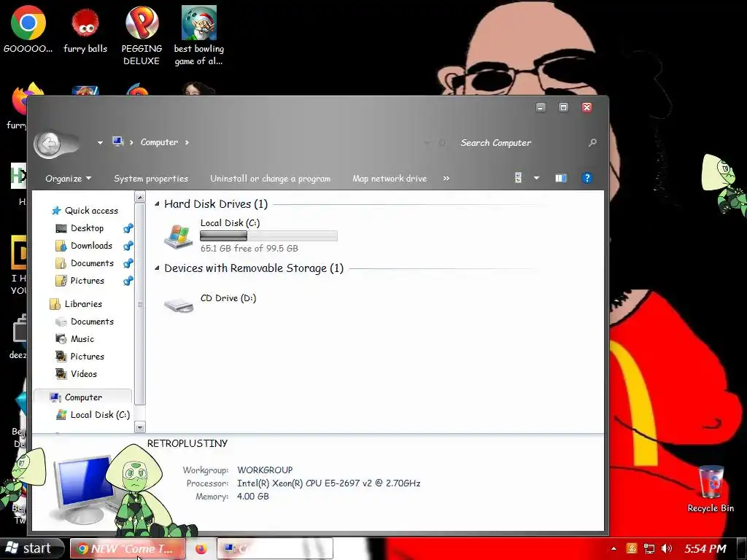Click Map network drive
The height and width of the screenshot is (560, 747).
click(x=390, y=179)
